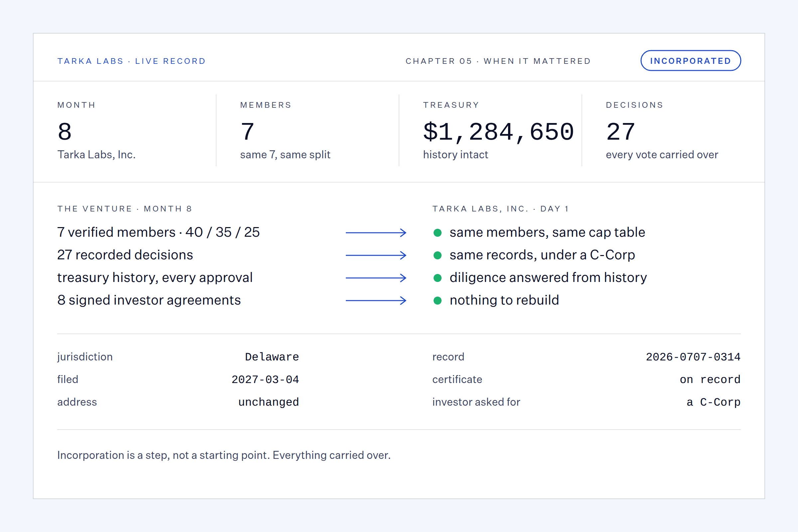
Task: Click the record number 2026-0707-0314
Action: (x=693, y=357)
